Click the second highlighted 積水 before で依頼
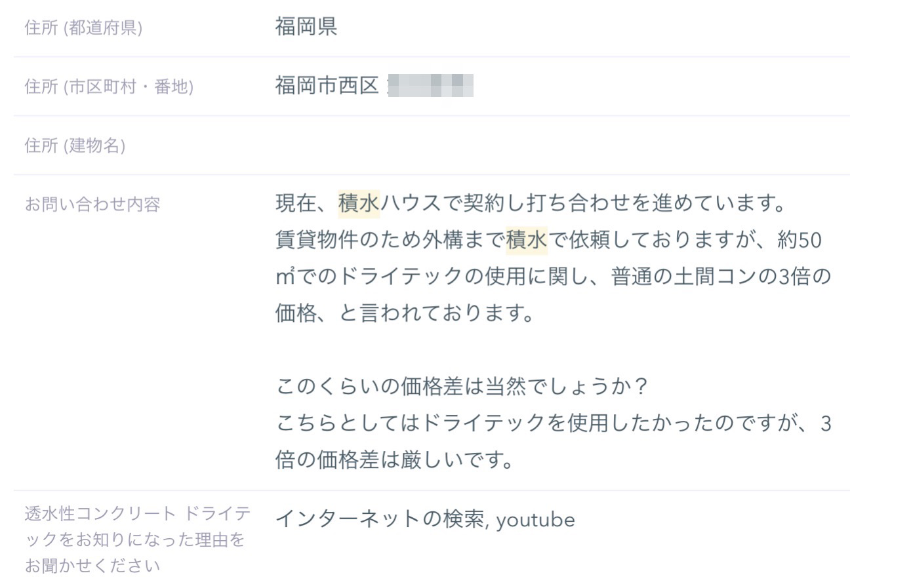This screenshot has height=588, width=911. tap(527, 240)
